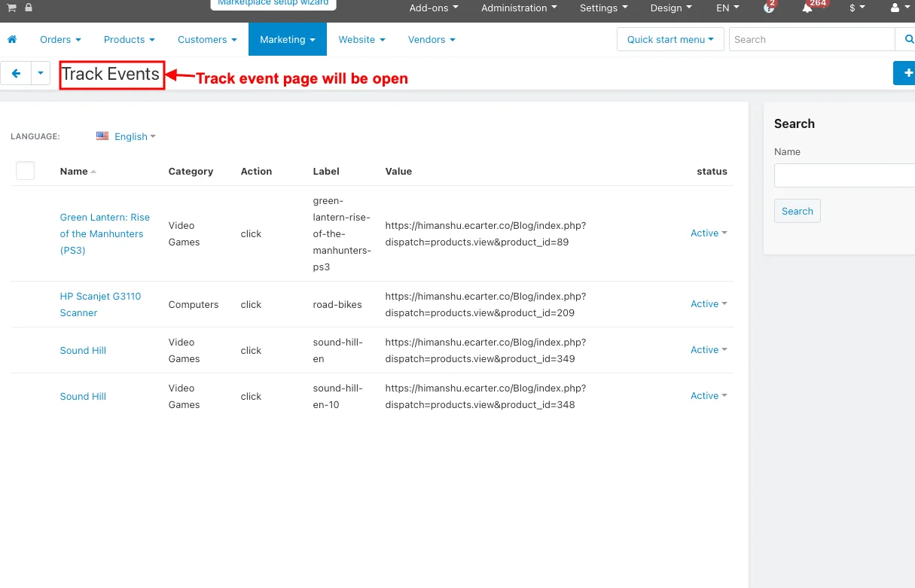This screenshot has height=588, width=915.
Task: Toggle the select-all checkbox in table header
Action: click(x=26, y=171)
